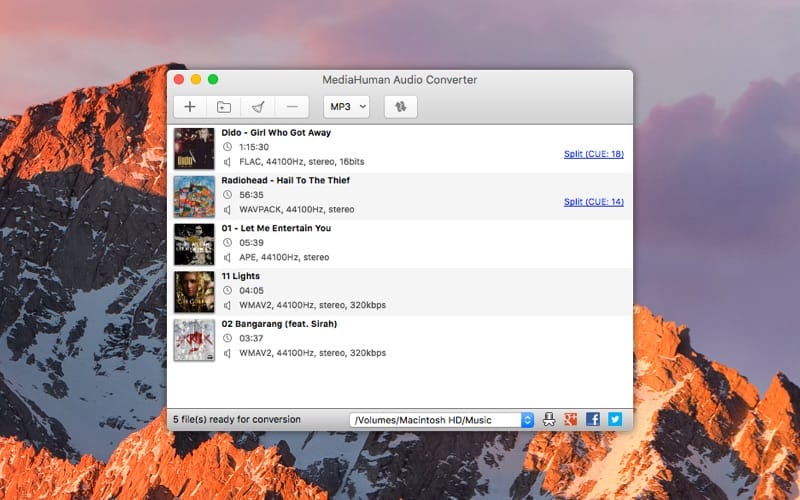Select the Radiohead album cover thumbnail
Image resolution: width=800 pixels, height=500 pixels.
click(x=194, y=196)
